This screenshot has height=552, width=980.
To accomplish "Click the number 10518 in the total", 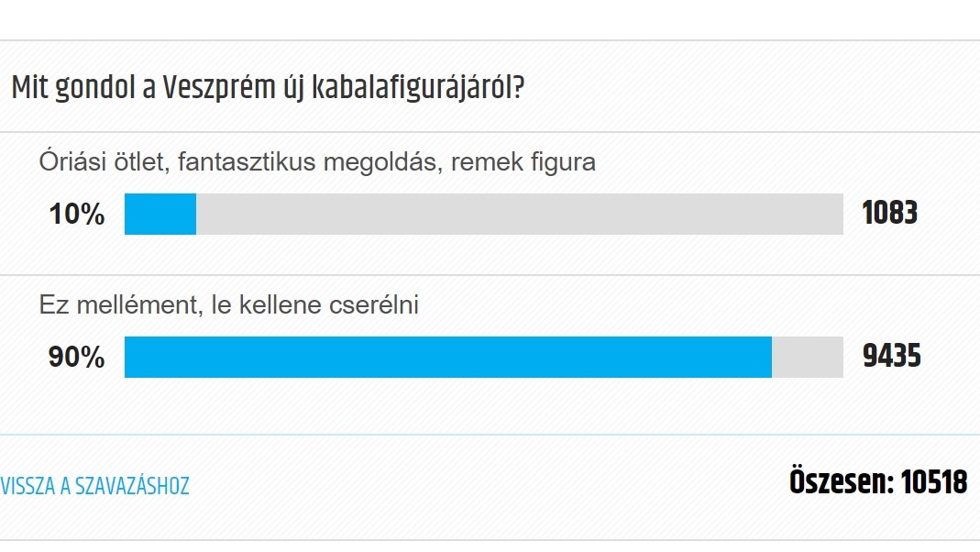I will click(934, 482).
